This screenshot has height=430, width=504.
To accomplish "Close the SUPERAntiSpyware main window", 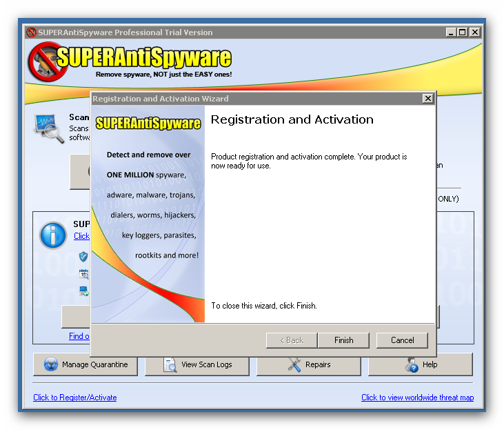I will tap(475, 32).
